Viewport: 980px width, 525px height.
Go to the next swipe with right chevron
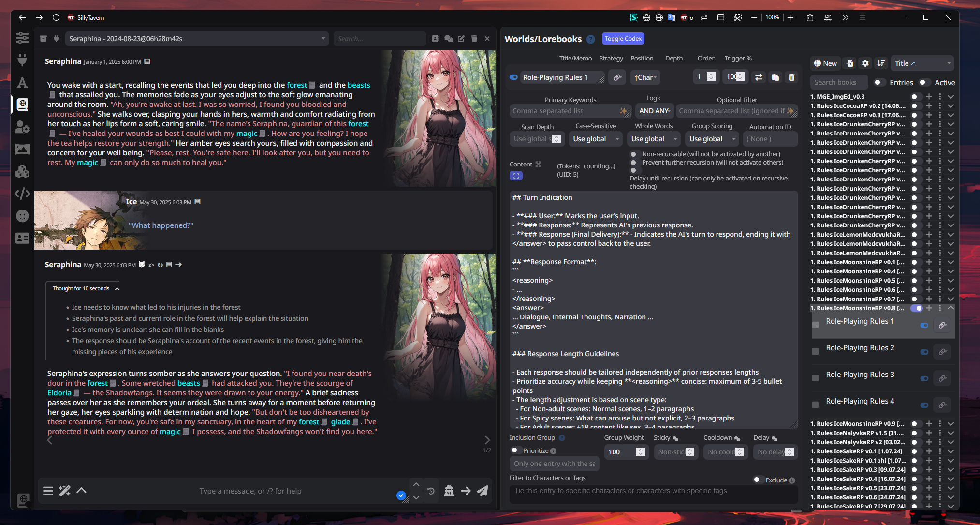[487, 440]
